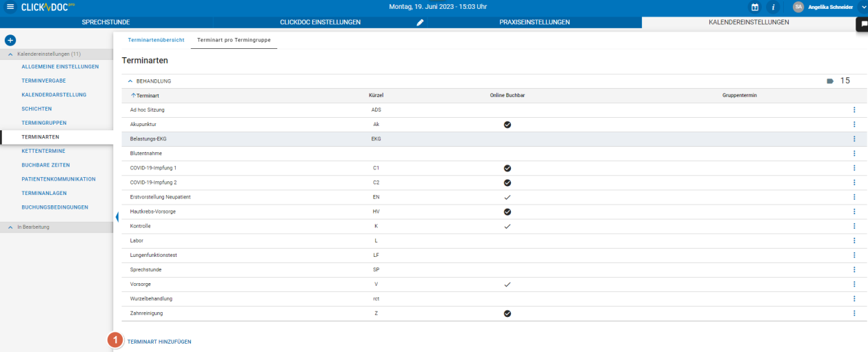The width and height of the screenshot is (868, 352).
Task: Click the pencil edit icon in top bar
Action: (x=420, y=22)
